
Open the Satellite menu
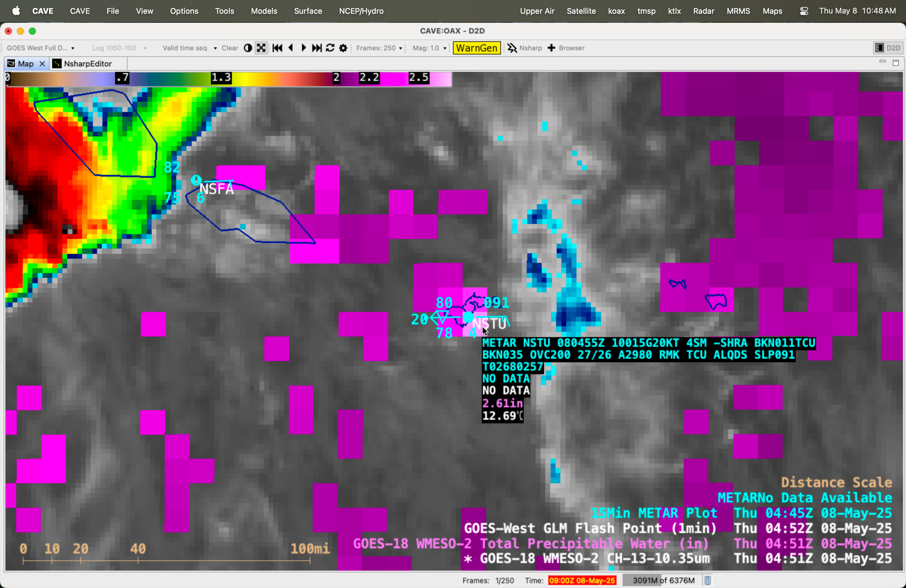pyautogui.click(x=581, y=11)
